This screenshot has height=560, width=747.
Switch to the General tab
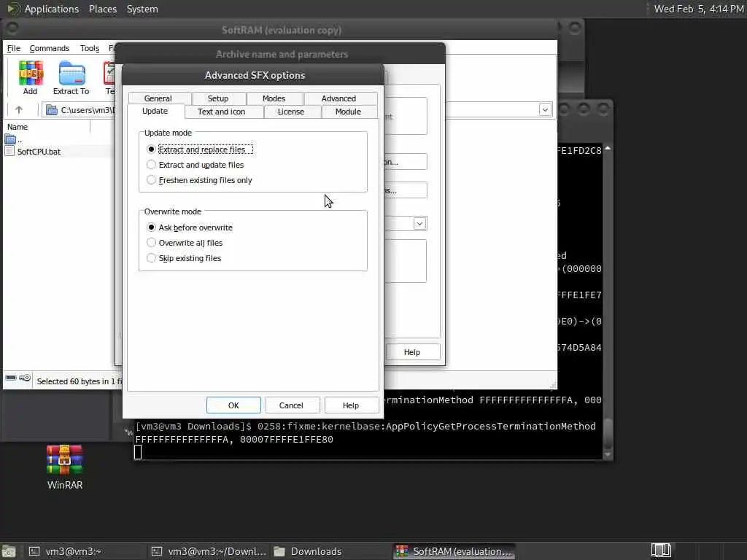158,98
